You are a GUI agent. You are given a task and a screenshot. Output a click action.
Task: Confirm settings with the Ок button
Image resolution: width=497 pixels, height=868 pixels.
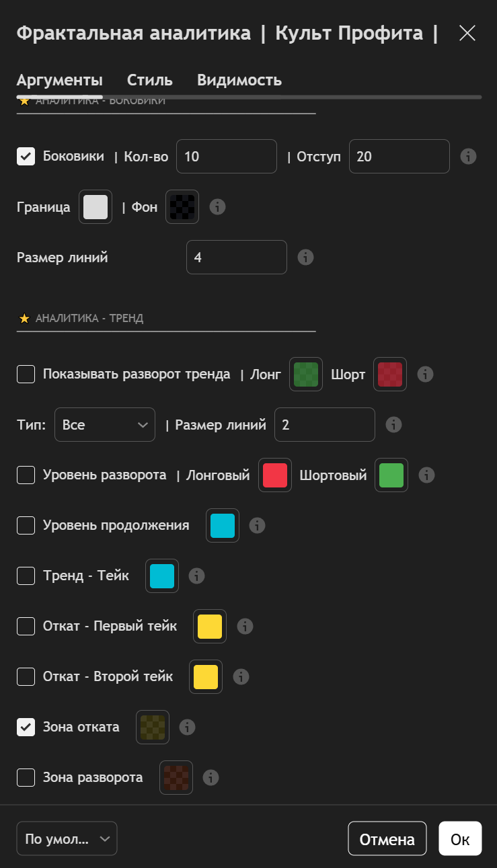click(460, 839)
